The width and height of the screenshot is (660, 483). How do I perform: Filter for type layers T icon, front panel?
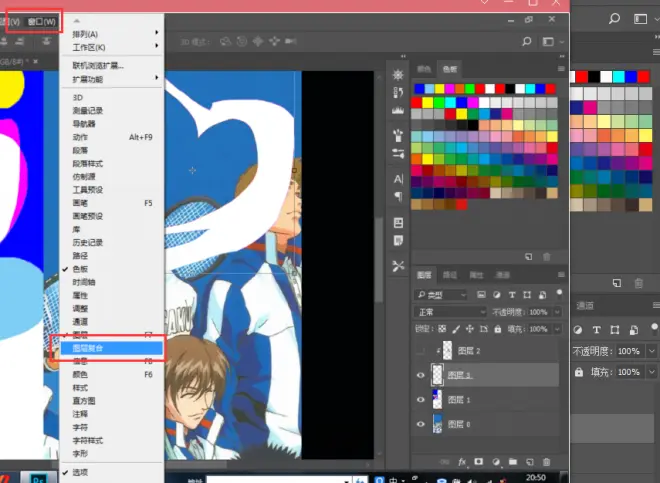pos(512,295)
